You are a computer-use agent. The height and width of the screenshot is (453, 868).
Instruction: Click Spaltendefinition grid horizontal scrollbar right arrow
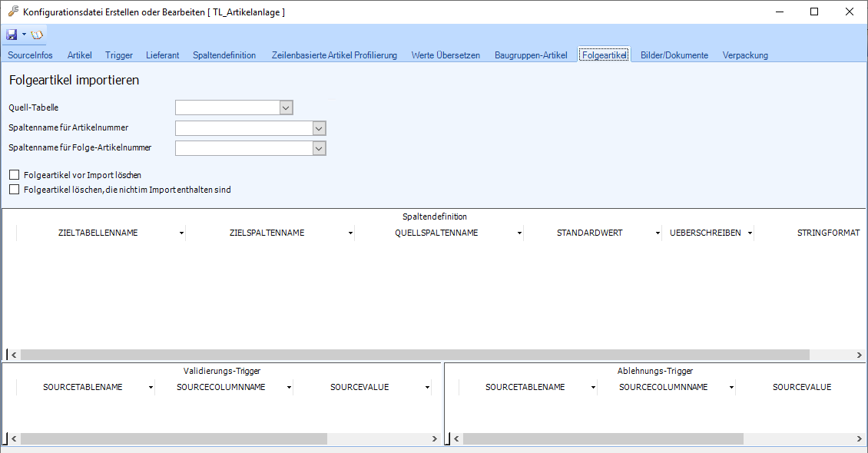tap(860, 355)
